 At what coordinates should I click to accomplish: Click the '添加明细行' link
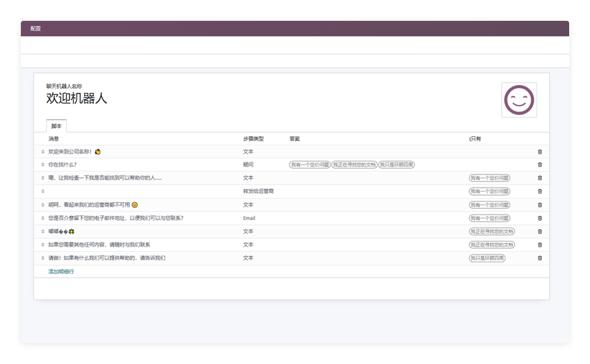61,271
